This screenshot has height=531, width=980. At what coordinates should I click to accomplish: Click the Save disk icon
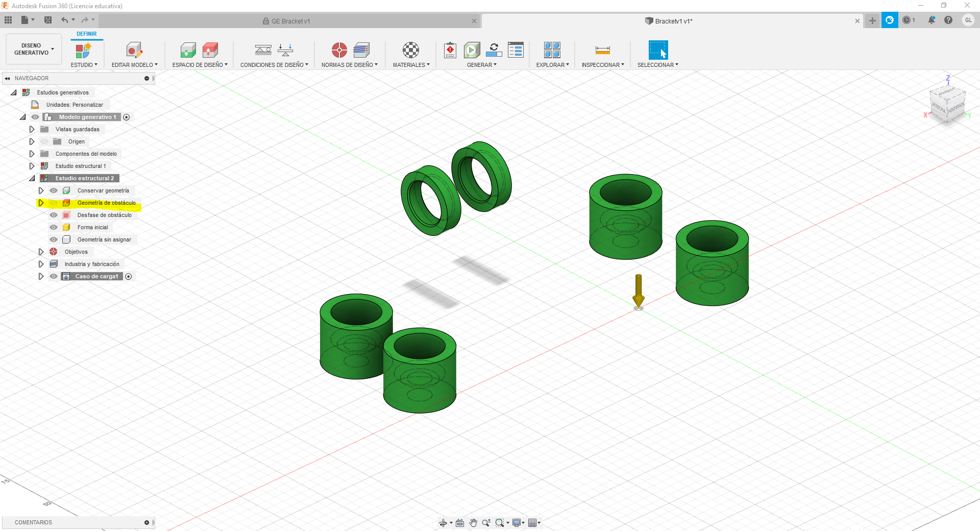pos(48,20)
